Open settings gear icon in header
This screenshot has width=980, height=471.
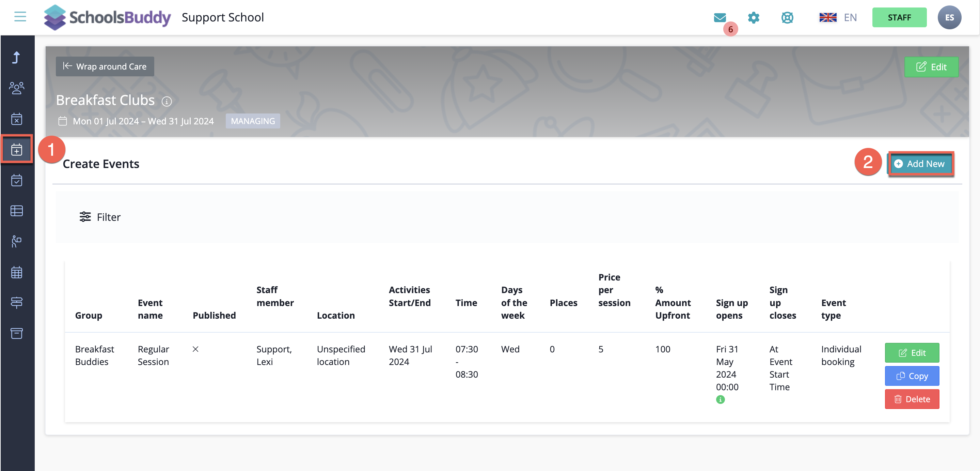click(753, 17)
